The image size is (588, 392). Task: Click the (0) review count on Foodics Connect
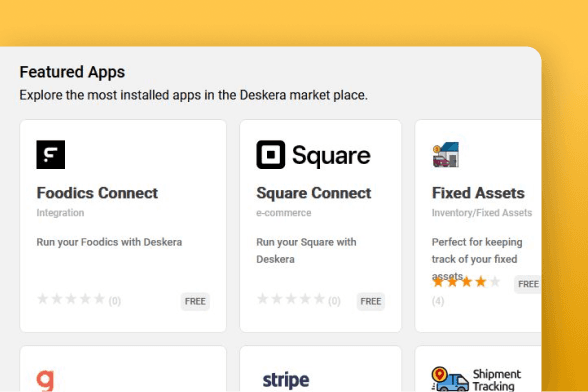pos(115,301)
